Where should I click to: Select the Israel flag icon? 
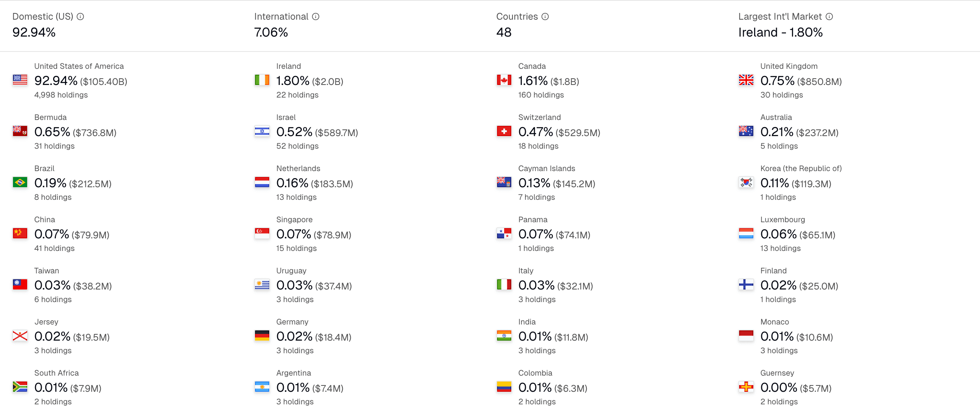(262, 130)
